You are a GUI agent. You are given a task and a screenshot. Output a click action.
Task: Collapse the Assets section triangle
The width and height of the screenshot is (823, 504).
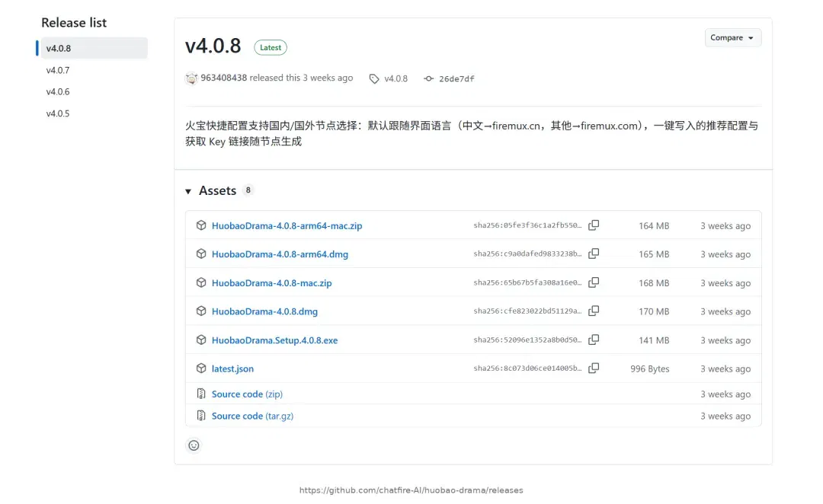click(188, 191)
